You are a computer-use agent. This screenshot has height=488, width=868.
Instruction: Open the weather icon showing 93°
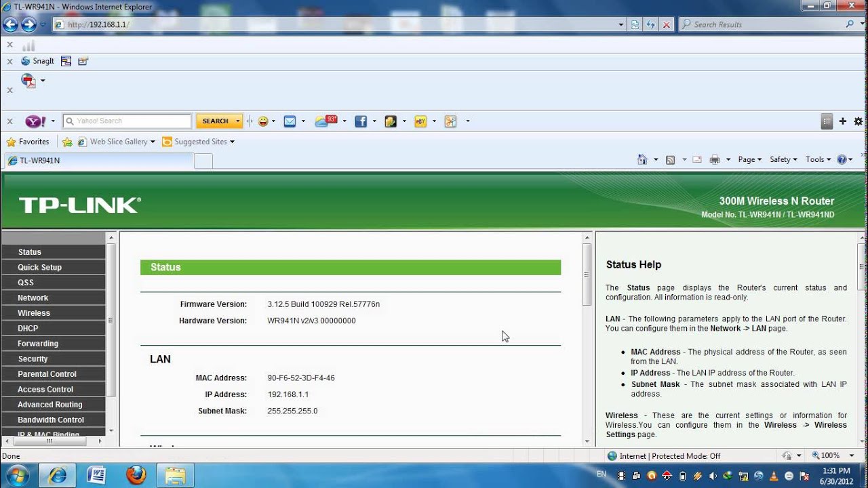[326, 121]
